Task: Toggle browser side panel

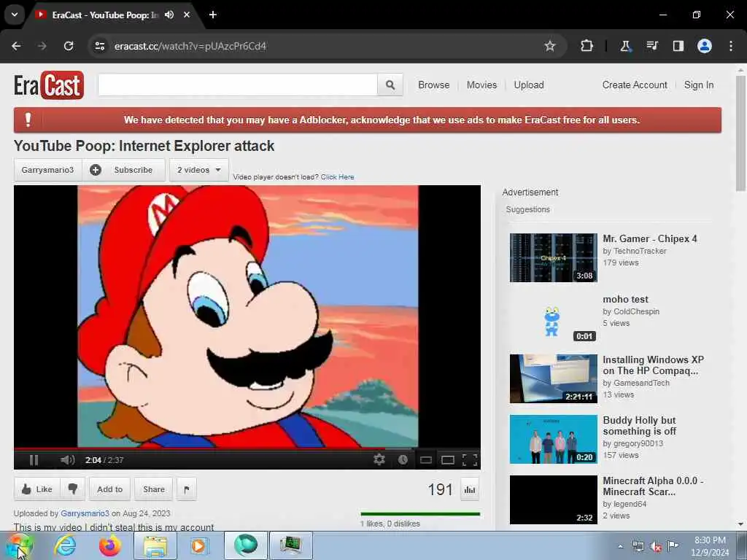Action: click(x=678, y=46)
